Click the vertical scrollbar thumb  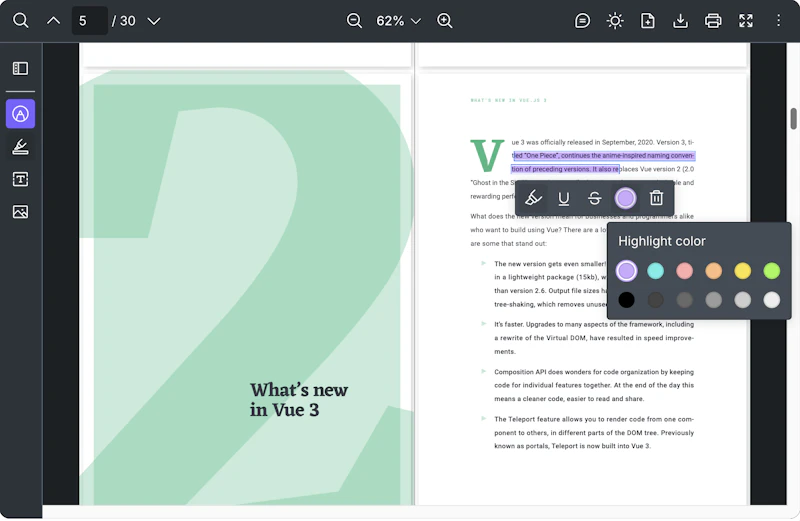click(x=793, y=119)
